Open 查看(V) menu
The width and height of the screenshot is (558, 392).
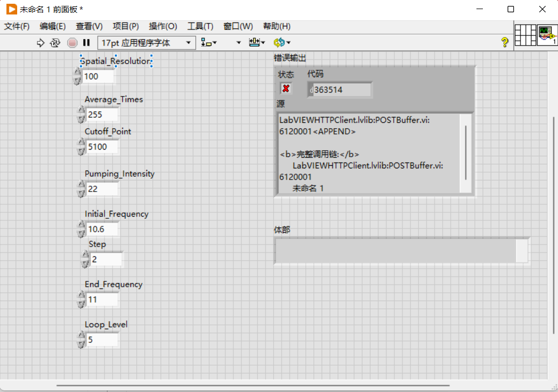point(89,26)
